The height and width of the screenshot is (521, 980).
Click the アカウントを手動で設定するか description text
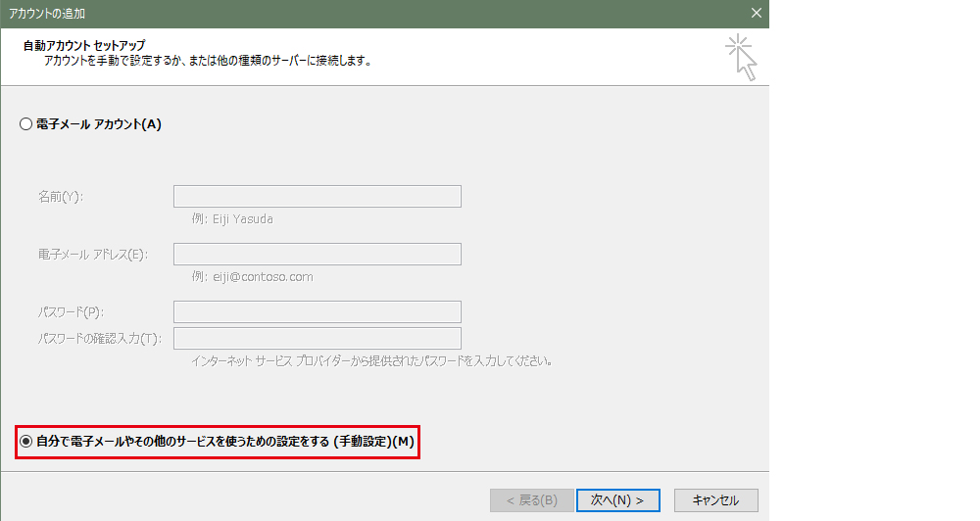pyautogui.click(x=208, y=62)
